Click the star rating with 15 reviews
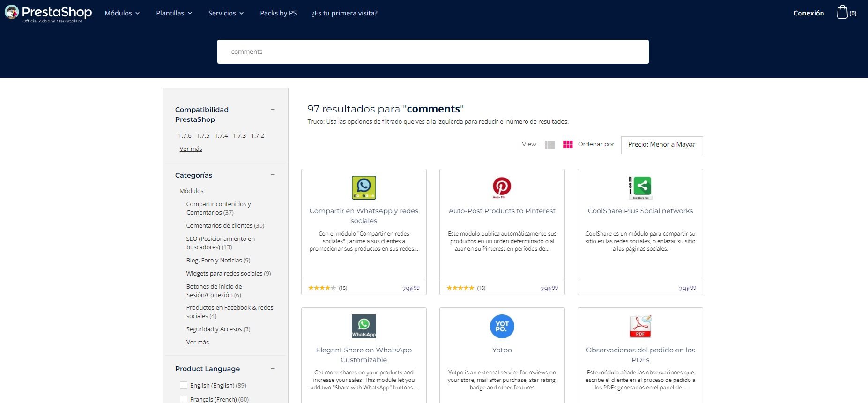 [x=322, y=288]
